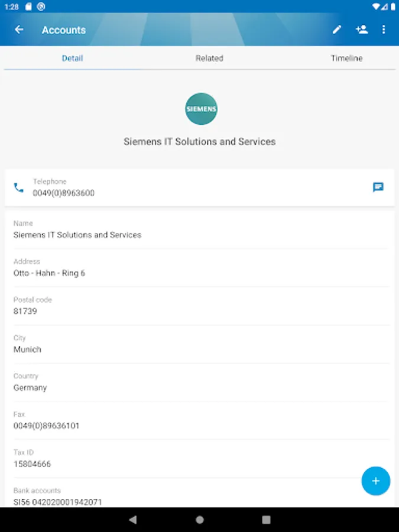
Task: Tap the SD card status bar icon
Action: click(x=28, y=7)
